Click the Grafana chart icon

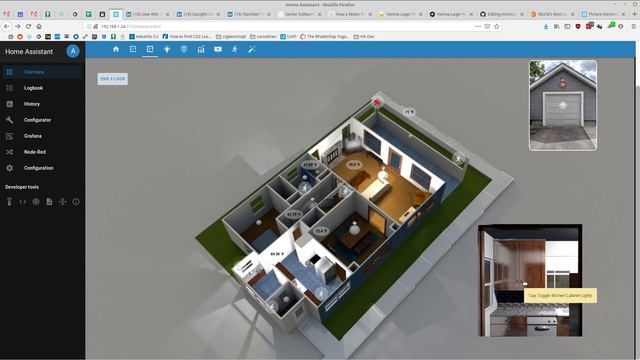tap(9, 136)
